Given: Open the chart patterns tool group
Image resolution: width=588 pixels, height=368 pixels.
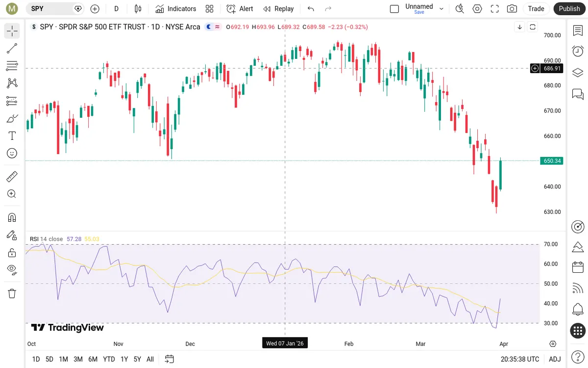Looking at the screenshot, I should [12, 83].
